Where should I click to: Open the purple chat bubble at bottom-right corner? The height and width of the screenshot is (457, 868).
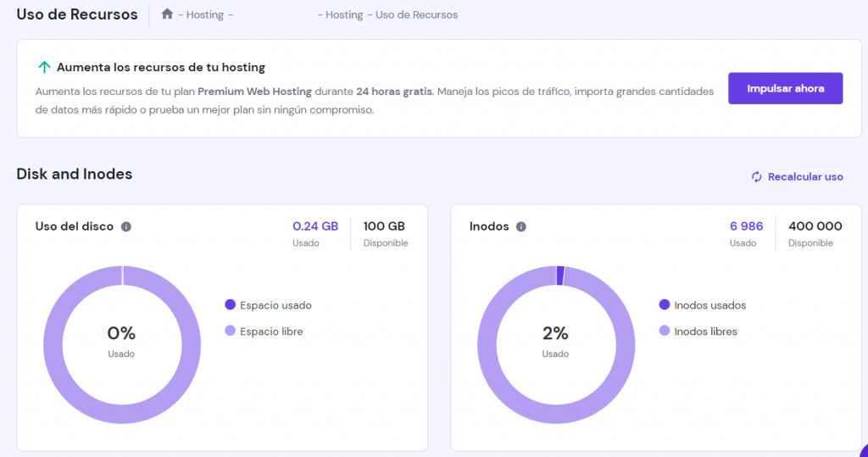(x=863, y=451)
